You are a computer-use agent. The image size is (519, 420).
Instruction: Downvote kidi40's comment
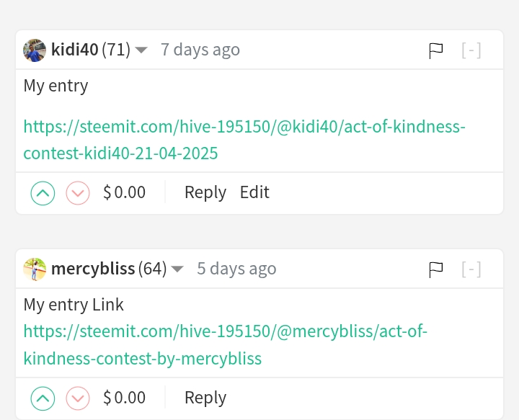(x=78, y=193)
